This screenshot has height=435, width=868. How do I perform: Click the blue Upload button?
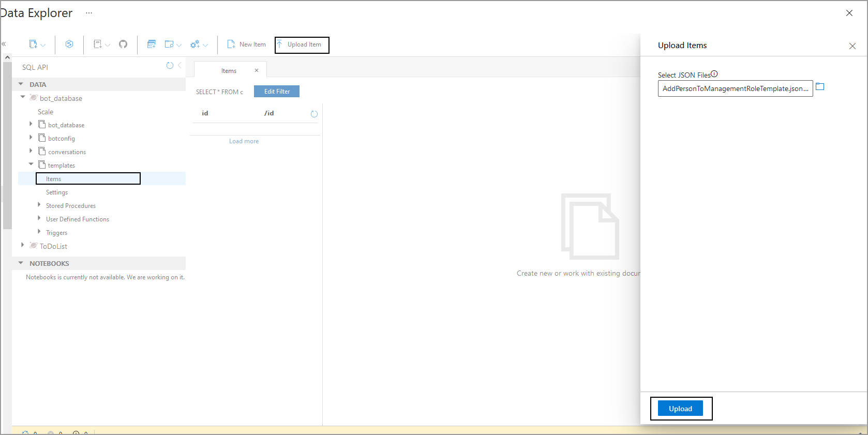[680, 409]
